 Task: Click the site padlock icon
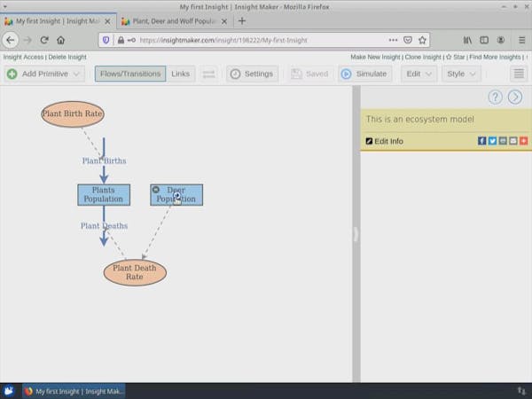tap(121, 40)
